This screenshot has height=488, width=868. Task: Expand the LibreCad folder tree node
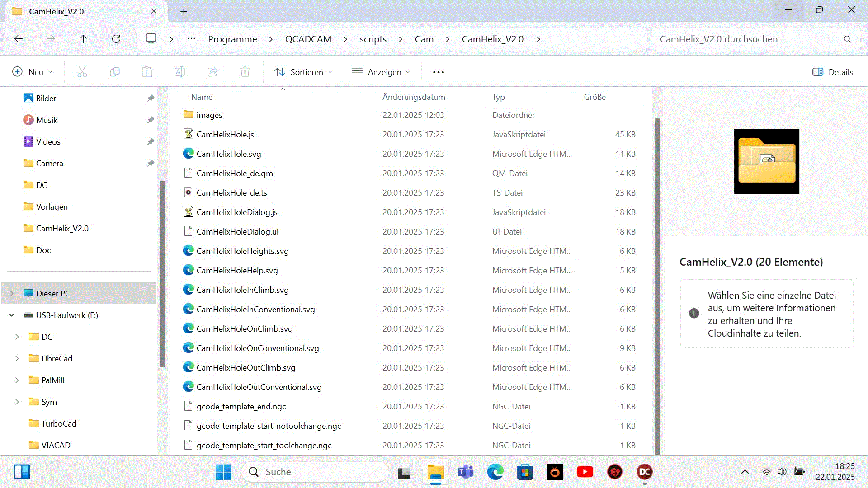[17, 358]
